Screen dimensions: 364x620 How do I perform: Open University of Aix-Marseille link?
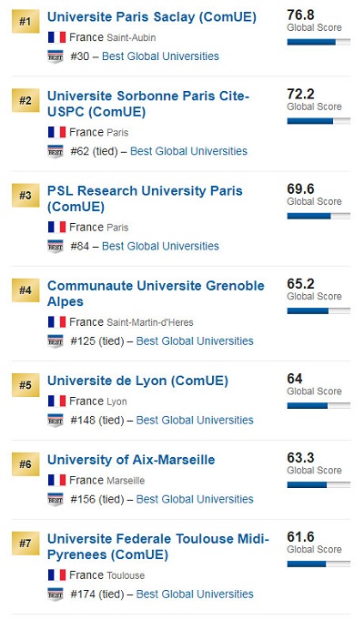(x=131, y=460)
